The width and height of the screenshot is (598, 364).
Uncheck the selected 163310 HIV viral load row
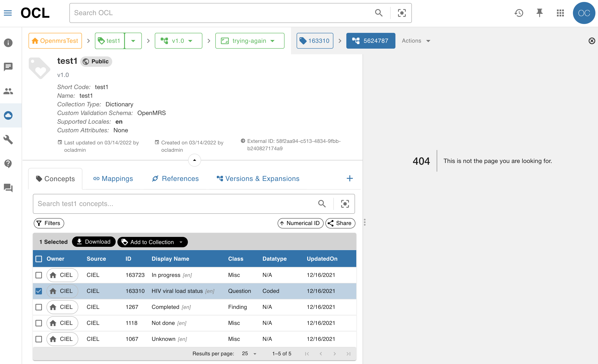(x=38, y=291)
